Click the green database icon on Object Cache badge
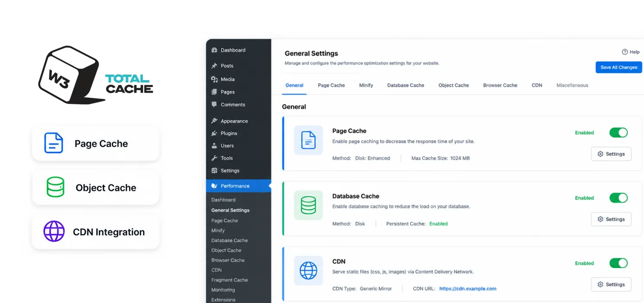 click(x=55, y=187)
